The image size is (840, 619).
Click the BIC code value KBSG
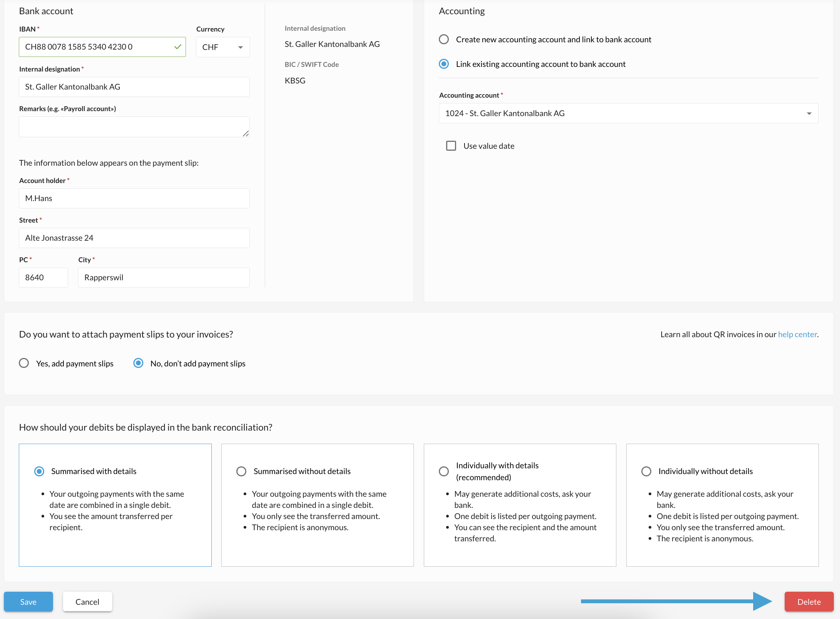(x=295, y=81)
